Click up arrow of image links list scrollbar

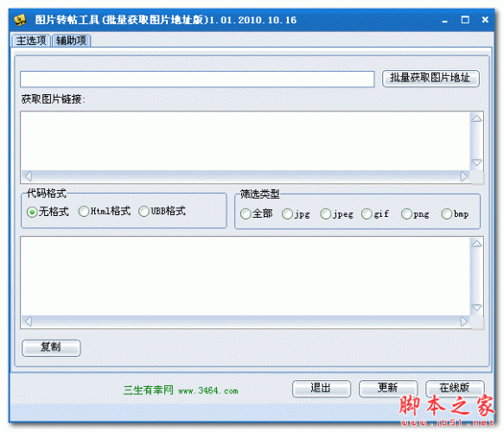coord(476,119)
